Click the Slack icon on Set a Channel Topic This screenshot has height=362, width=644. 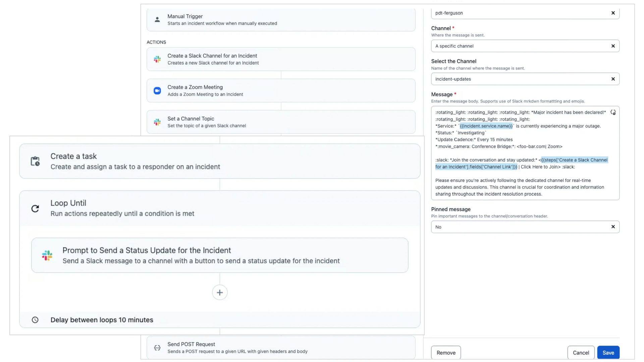point(157,122)
